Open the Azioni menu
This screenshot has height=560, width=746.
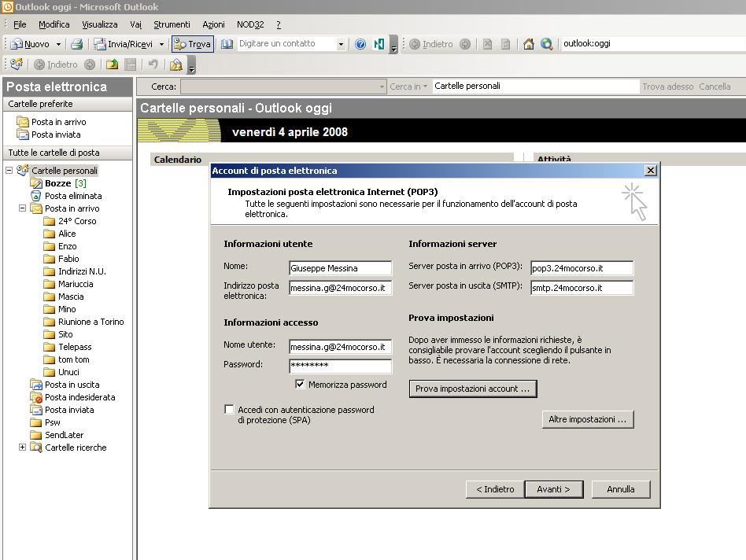pyautogui.click(x=213, y=24)
